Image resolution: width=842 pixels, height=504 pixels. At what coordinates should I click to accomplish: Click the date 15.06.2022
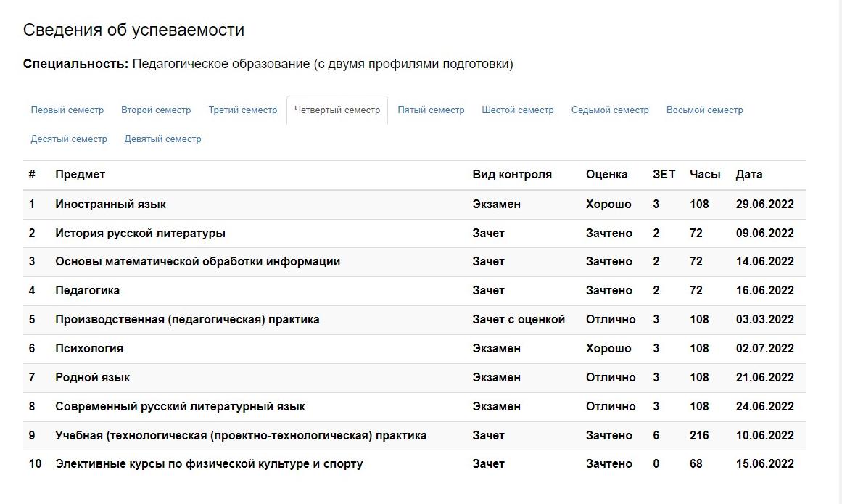coord(764,463)
